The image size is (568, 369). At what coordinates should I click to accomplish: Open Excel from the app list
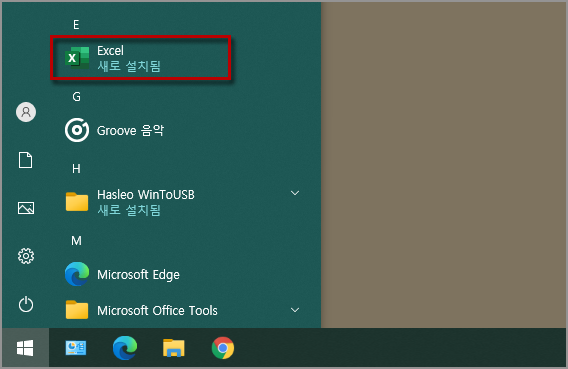(141, 58)
